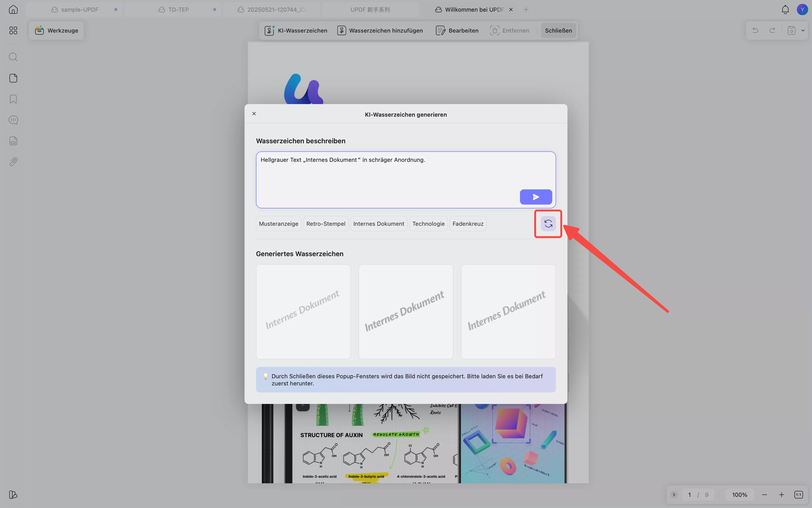Open the attachments paperclip icon
Viewport: 812px width, 508px height.
[13, 162]
